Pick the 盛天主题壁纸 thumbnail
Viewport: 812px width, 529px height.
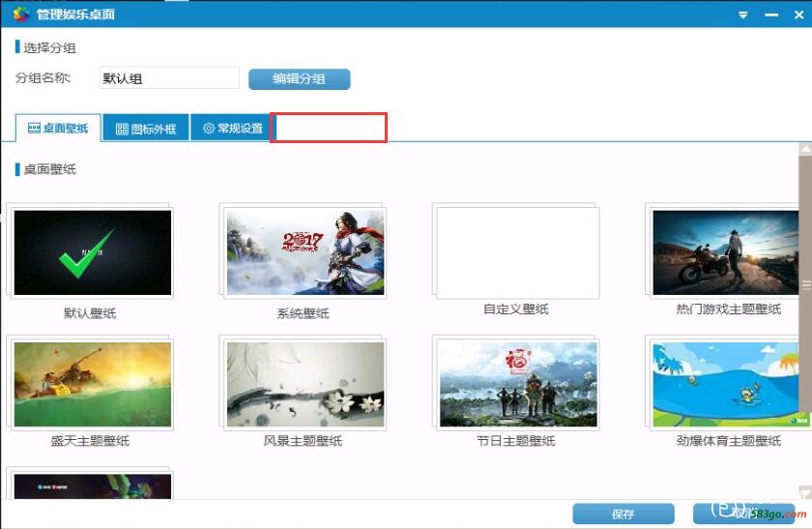[92, 385]
